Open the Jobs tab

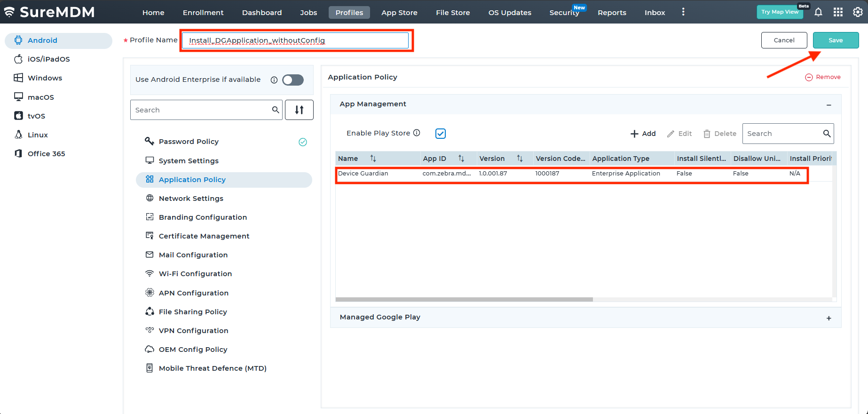coord(308,13)
